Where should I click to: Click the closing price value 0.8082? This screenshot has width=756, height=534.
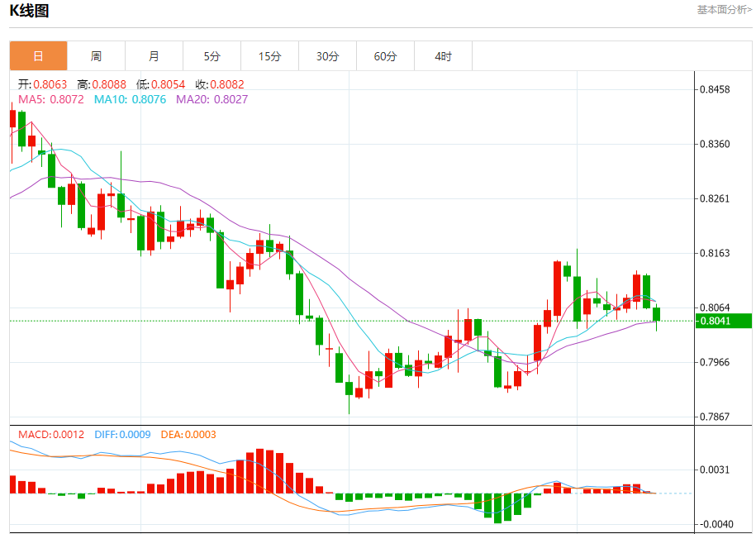tap(227, 84)
